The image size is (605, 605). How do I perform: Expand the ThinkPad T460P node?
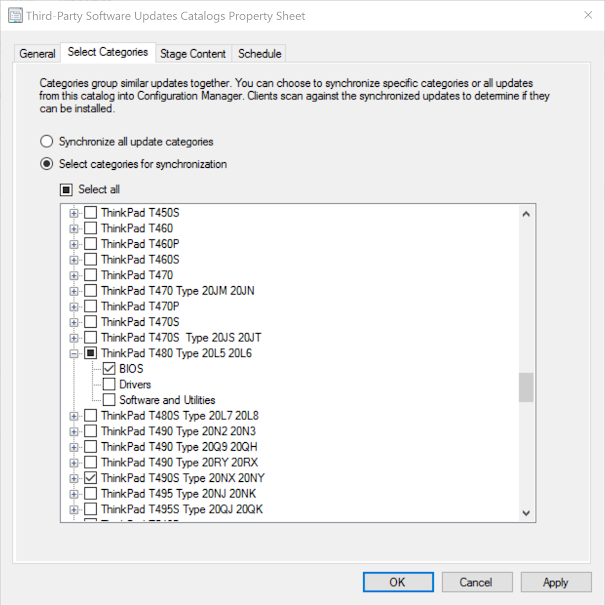click(74, 244)
